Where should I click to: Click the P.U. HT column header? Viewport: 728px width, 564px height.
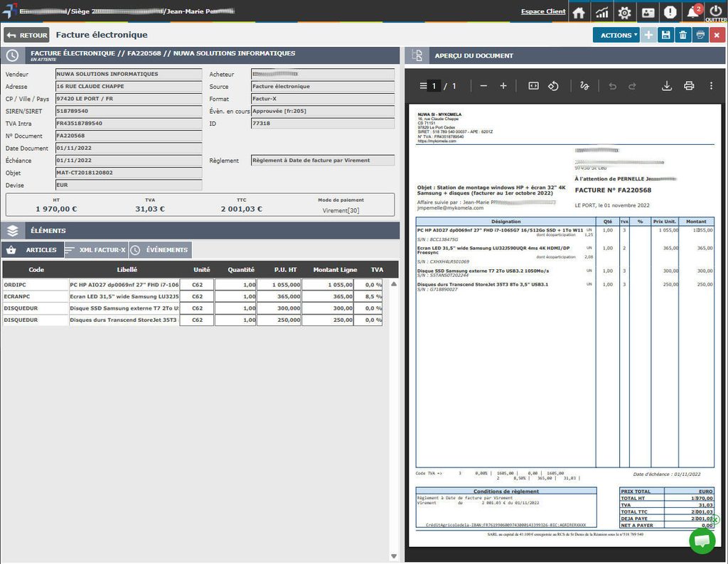(x=286, y=269)
